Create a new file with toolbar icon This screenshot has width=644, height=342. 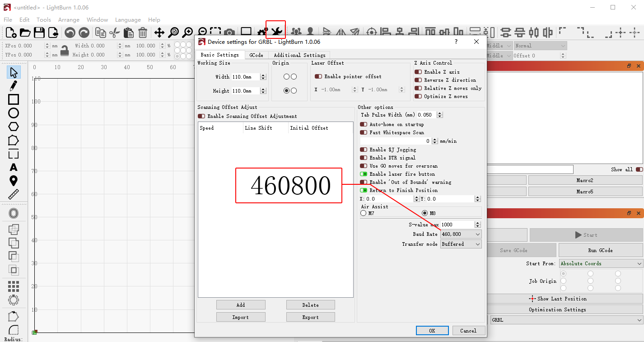tap(11, 33)
